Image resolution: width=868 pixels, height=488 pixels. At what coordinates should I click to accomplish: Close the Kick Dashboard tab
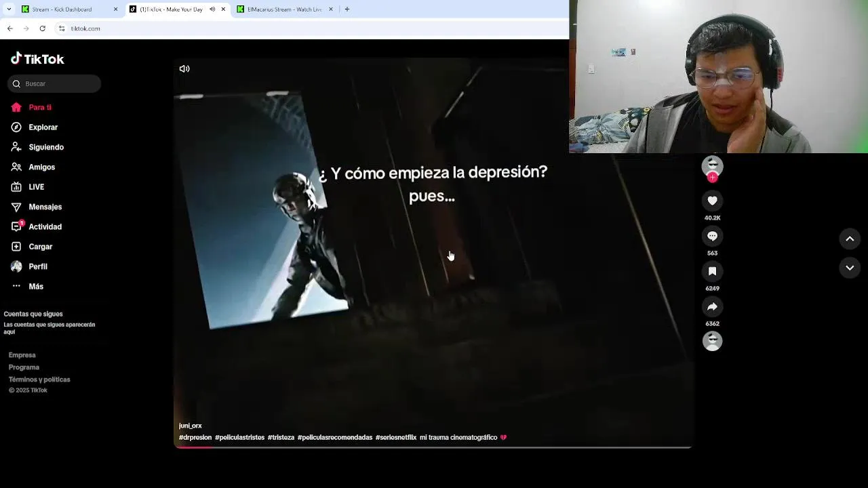[115, 9]
